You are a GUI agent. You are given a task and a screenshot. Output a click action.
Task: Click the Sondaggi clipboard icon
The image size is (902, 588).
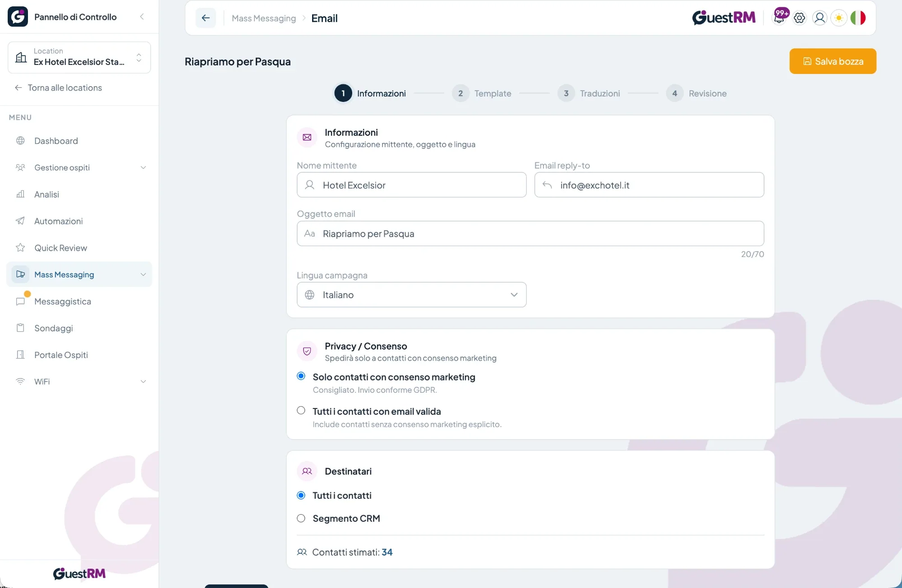[20, 328]
